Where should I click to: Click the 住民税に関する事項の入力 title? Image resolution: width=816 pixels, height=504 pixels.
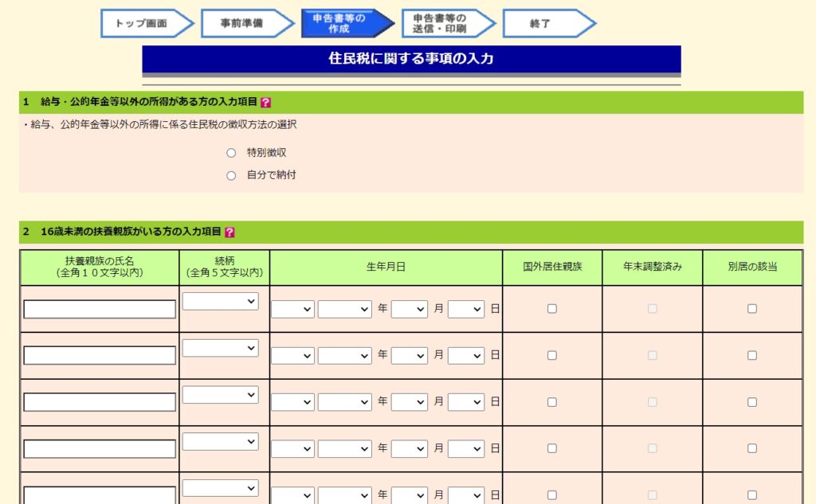[x=411, y=58]
